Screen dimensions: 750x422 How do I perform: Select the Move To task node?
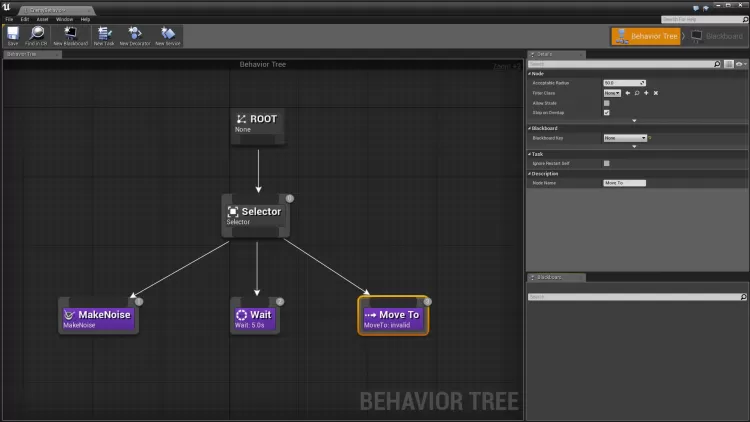pyautogui.click(x=393, y=316)
